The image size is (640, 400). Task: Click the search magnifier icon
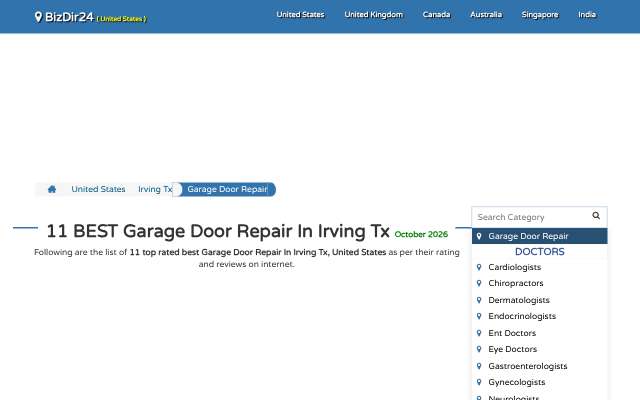[596, 216]
